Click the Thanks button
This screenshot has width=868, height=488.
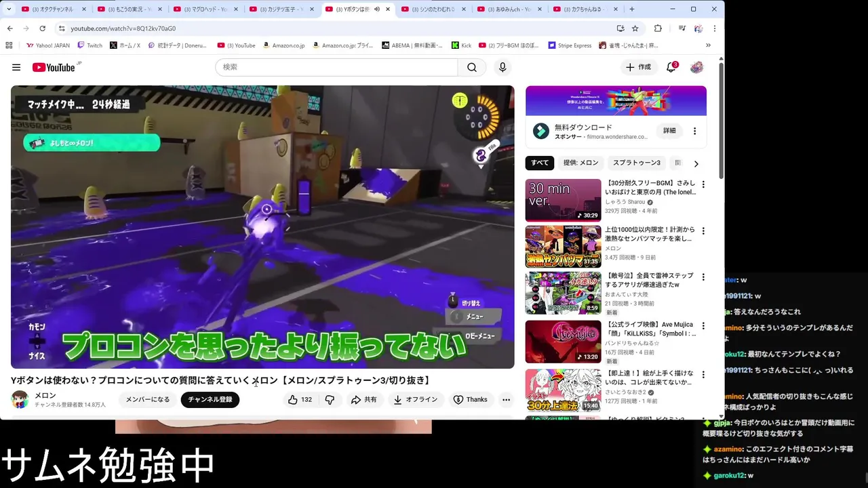(x=470, y=399)
